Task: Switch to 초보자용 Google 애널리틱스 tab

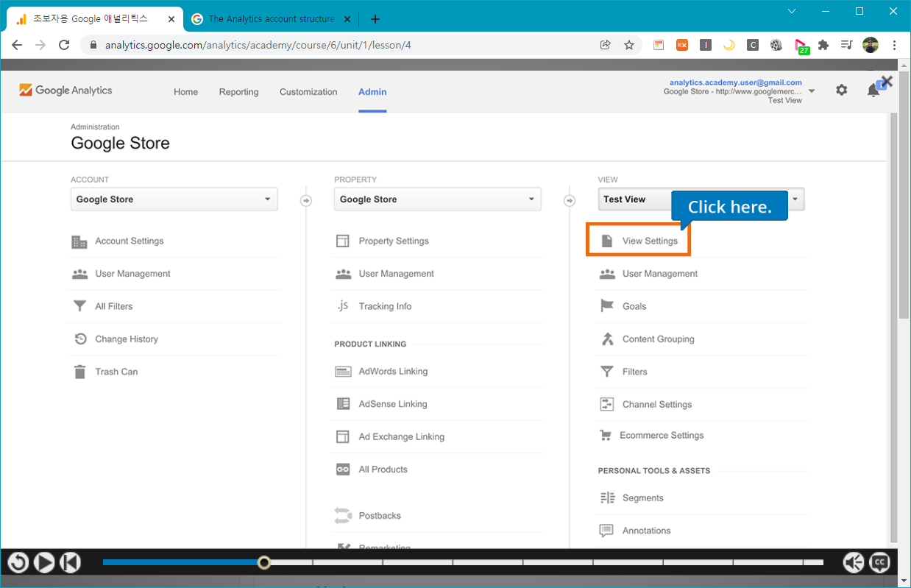Action: tap(95, 19)
